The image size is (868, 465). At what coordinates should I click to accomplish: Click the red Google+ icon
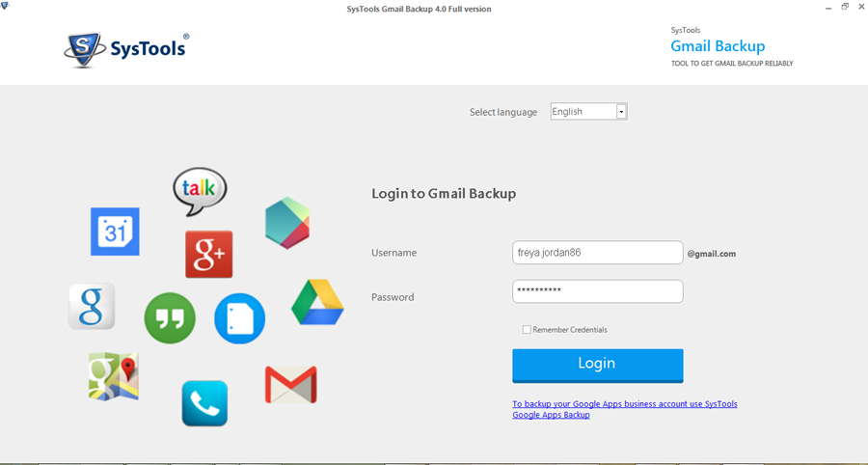208,254
